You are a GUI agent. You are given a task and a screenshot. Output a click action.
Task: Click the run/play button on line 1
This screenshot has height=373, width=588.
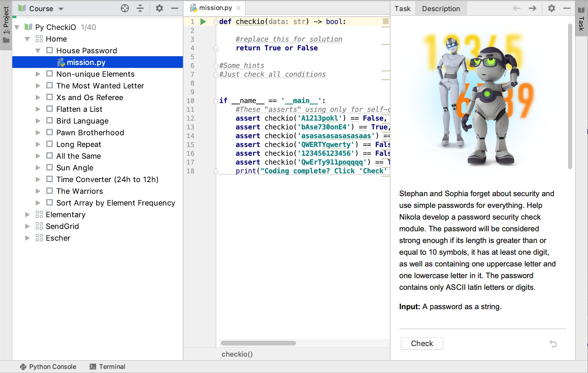pyautogui.click(x=203, y=21)
